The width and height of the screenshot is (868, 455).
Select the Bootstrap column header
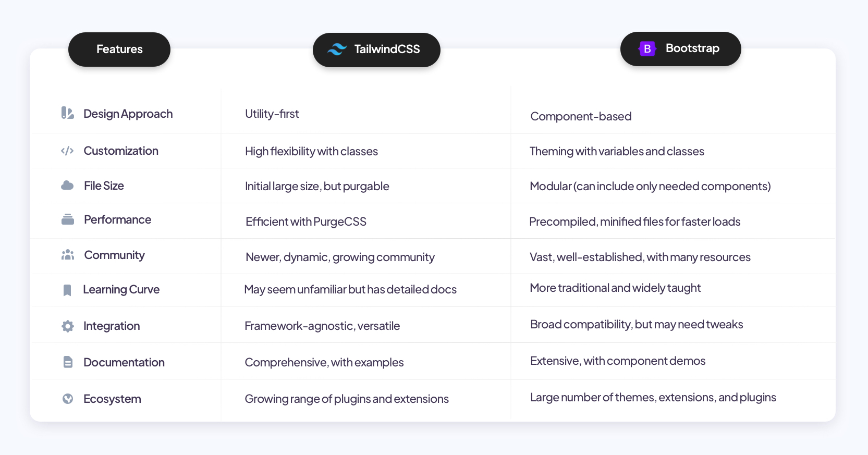tap(680, 49)
